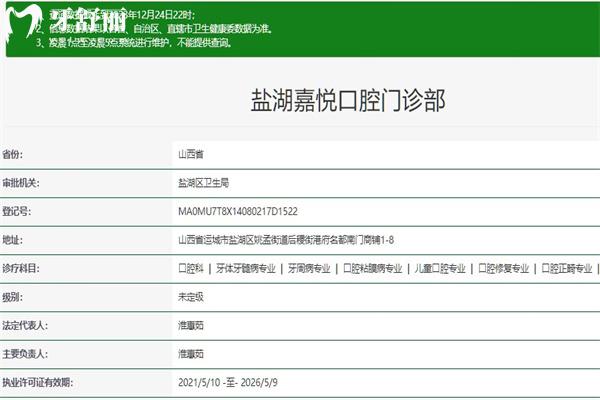Viewport: 600px width, 400px height.
Task: Click the notice line about 凌晨 system maintenance
Action: point(134,42)
